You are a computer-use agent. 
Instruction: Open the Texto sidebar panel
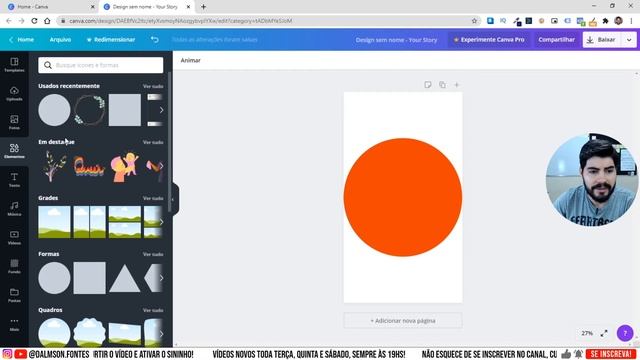14,180
